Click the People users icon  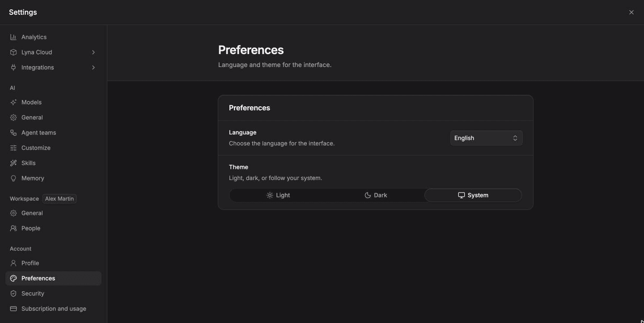click(13, 228)
